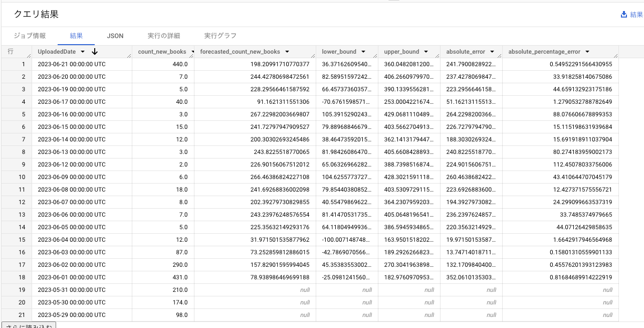Viewport: 644px width, 328px height.
Task: Select date cell 2023-05-31 00:00:00 UTC
Action: click(72, 290)
